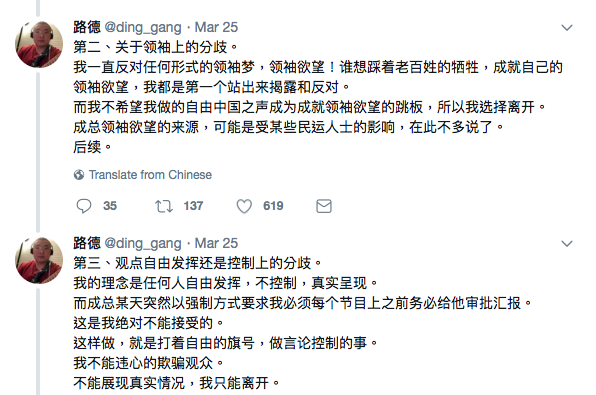Click the globe icon beside Translate
The height and width of the screenshot is (395, 596).
pos(79,175)
